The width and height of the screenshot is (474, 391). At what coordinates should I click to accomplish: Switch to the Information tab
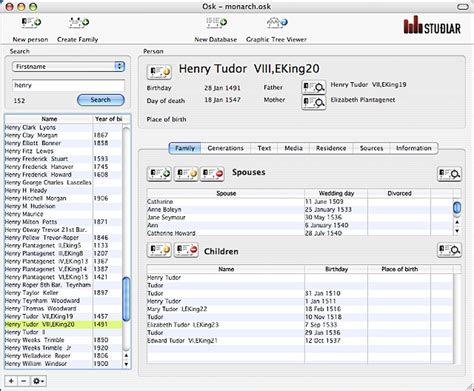(x=414, y=148)
